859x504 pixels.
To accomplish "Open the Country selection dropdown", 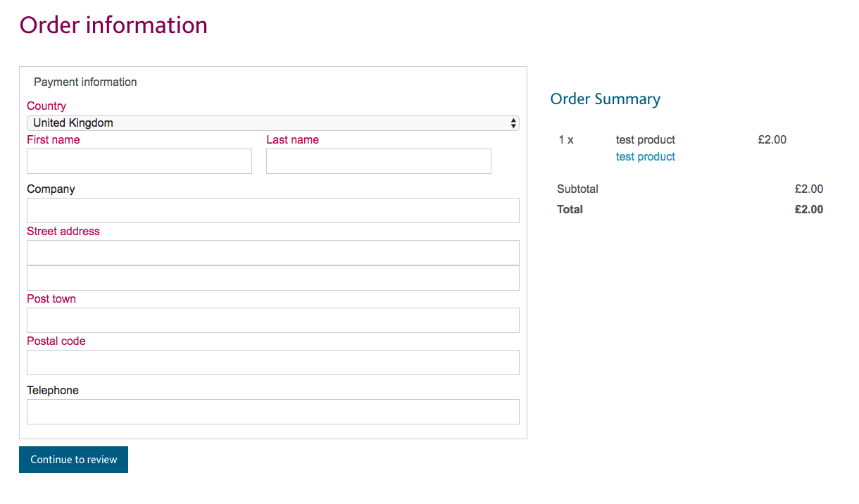I will [x=272, y=122].
